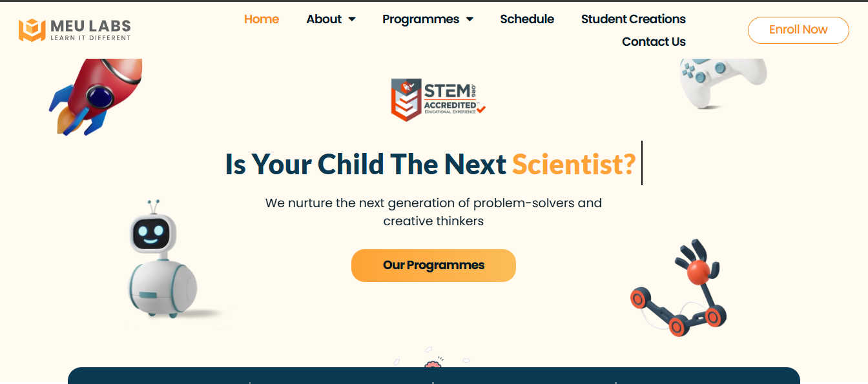Click the MEU LABS Learn It Different text
868x384 pixels.
pos(90,30)
